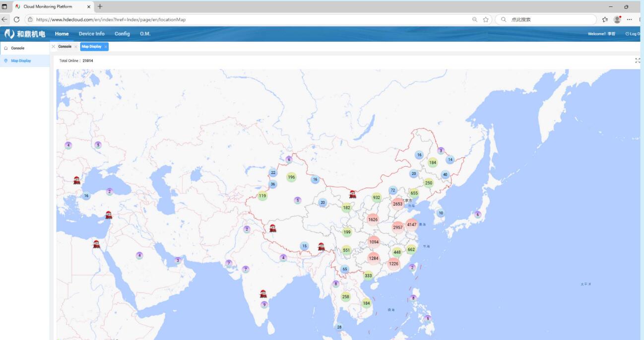Click the fullscreen expand icon above the map
The height and width of the screenshot is (340, 644).
coord(638,61)
